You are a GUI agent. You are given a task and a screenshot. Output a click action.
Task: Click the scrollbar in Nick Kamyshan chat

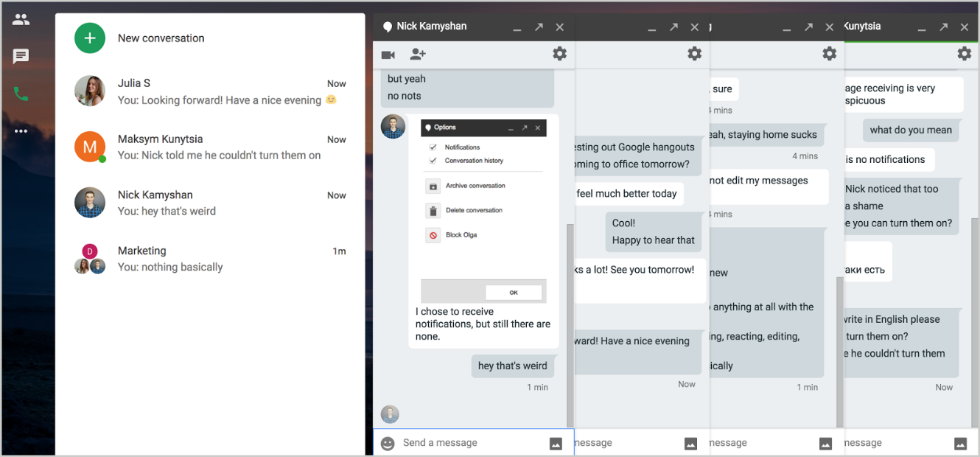[570, 324]
